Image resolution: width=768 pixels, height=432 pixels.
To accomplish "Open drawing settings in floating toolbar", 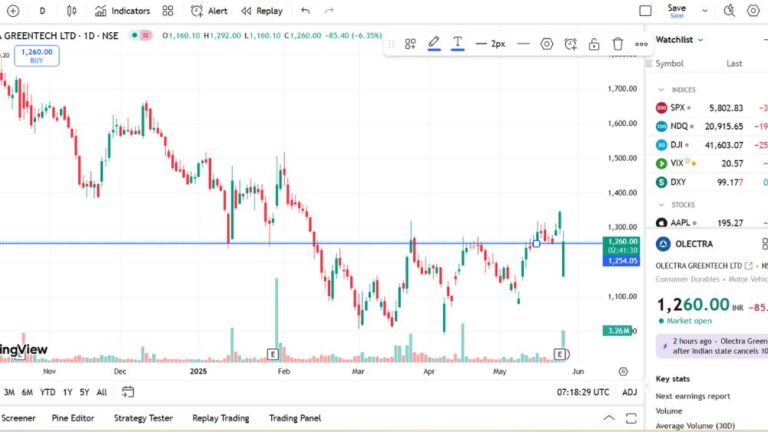I will 547,44.
